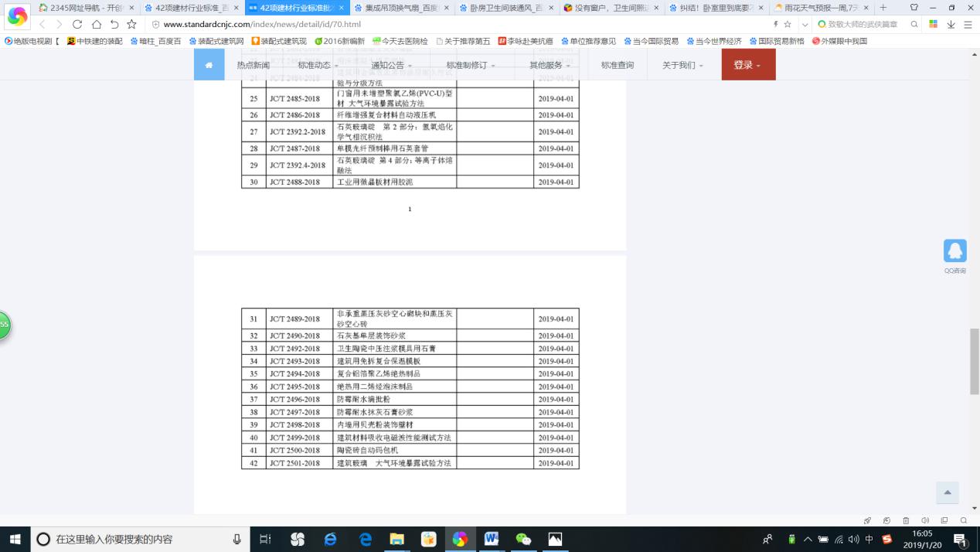Toggle the 中 input method indicator
The width and height of the screenshot is (980, 552).
point(869,539)
